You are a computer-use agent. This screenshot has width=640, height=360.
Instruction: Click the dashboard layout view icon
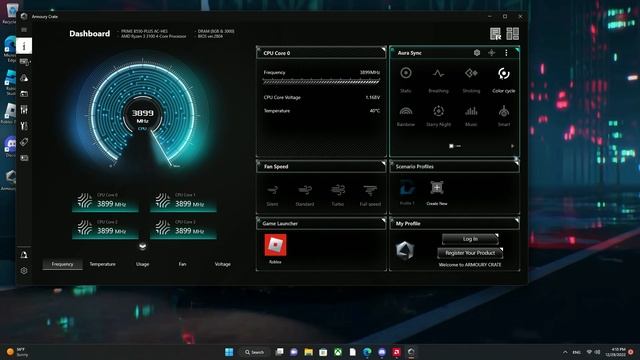click(x=512, y=34)
